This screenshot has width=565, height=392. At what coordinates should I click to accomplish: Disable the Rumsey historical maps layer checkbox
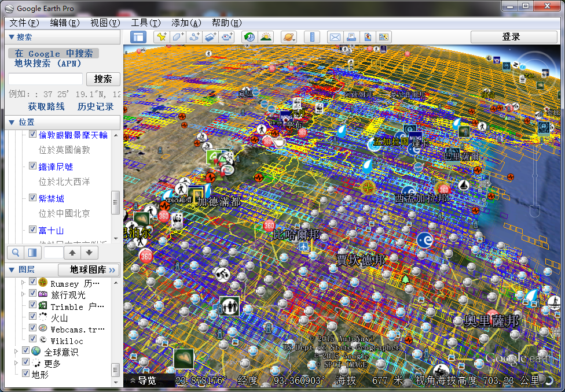click(x=33, y=282)
